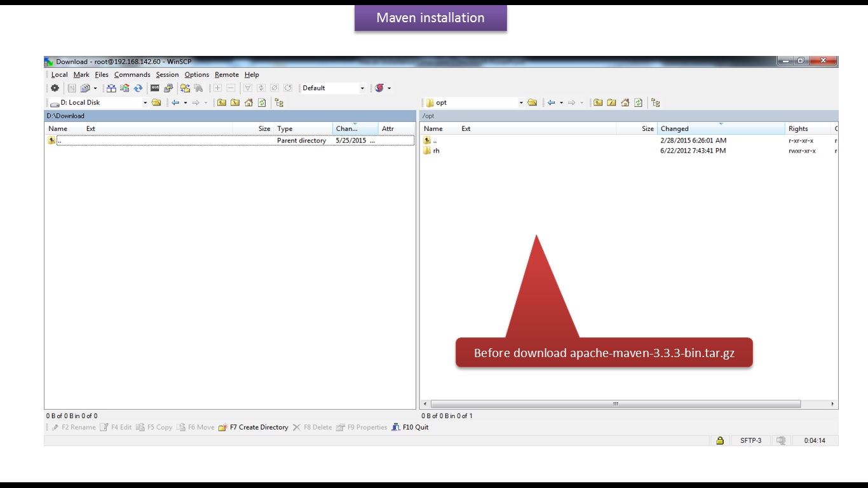Open the console terminal icon
The image size is (868, 488).
[x=154, y=88]
